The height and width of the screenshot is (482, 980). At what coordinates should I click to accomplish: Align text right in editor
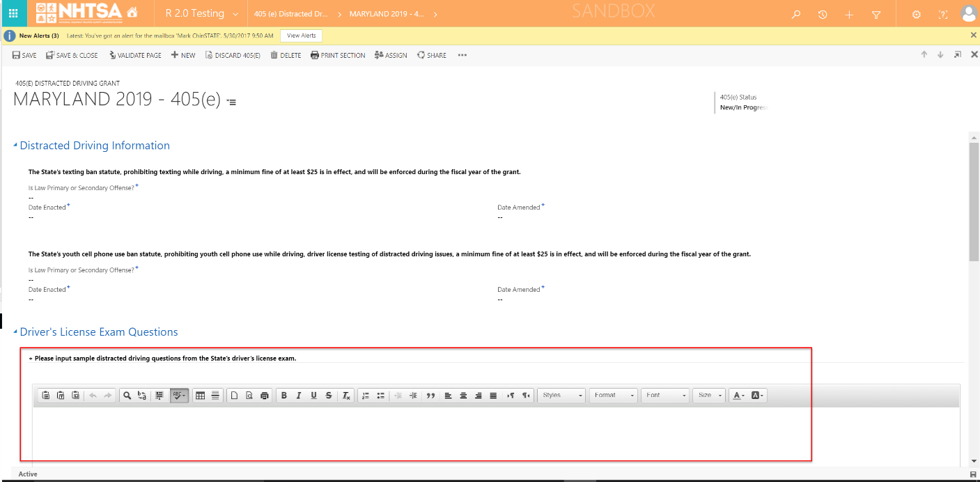pyautogui.click(x=478, y=396)
